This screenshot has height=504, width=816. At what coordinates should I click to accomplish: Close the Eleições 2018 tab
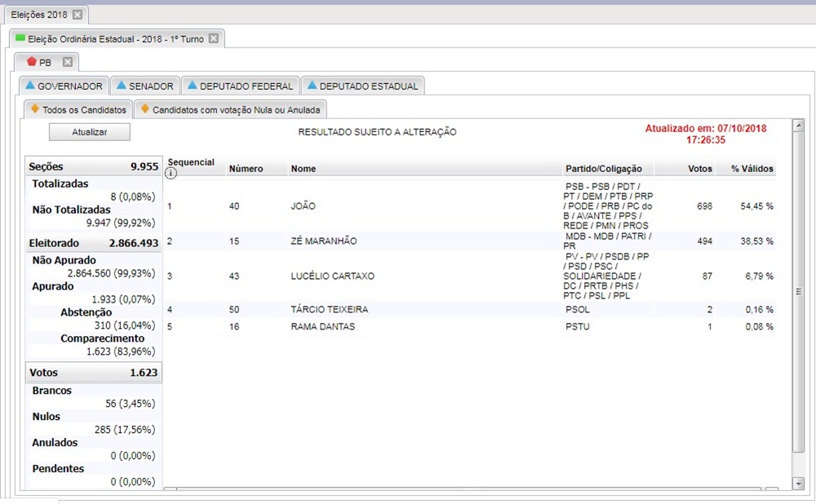coord(78,15)
